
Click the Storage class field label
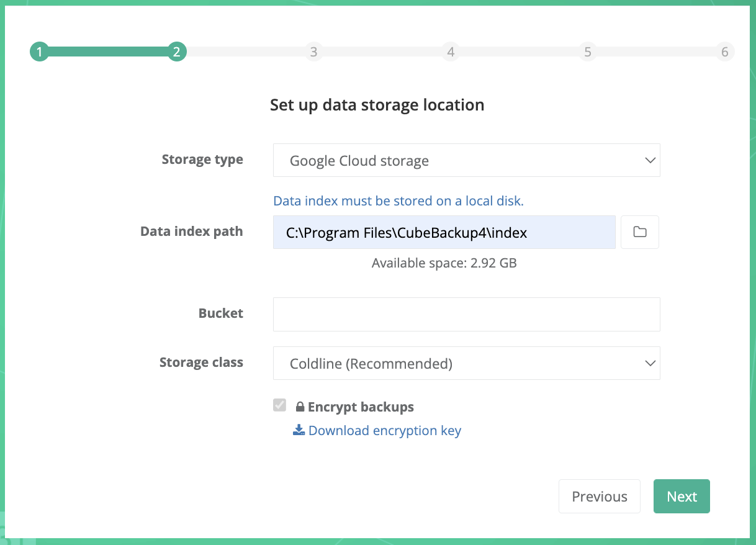point(201,363)
